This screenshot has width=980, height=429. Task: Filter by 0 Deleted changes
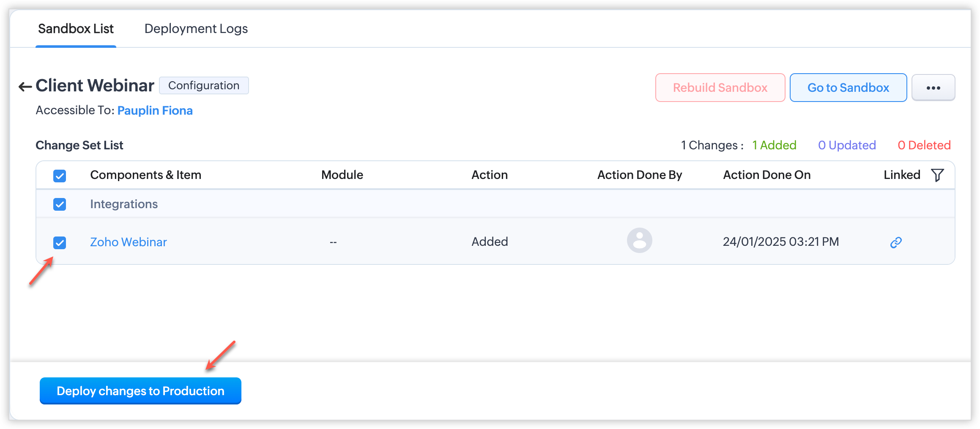pos(924,145)
